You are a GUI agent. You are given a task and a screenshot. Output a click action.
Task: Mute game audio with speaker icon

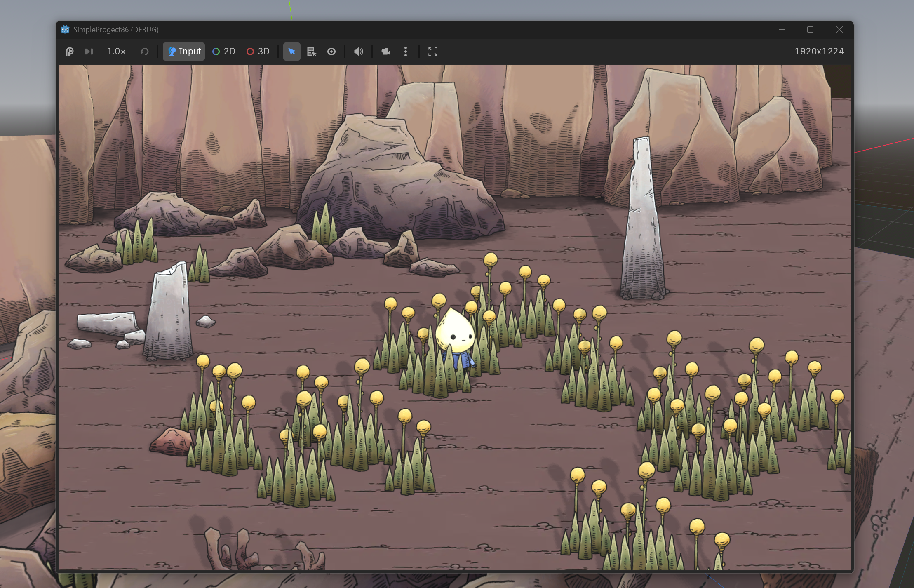[x=358, y=52]
